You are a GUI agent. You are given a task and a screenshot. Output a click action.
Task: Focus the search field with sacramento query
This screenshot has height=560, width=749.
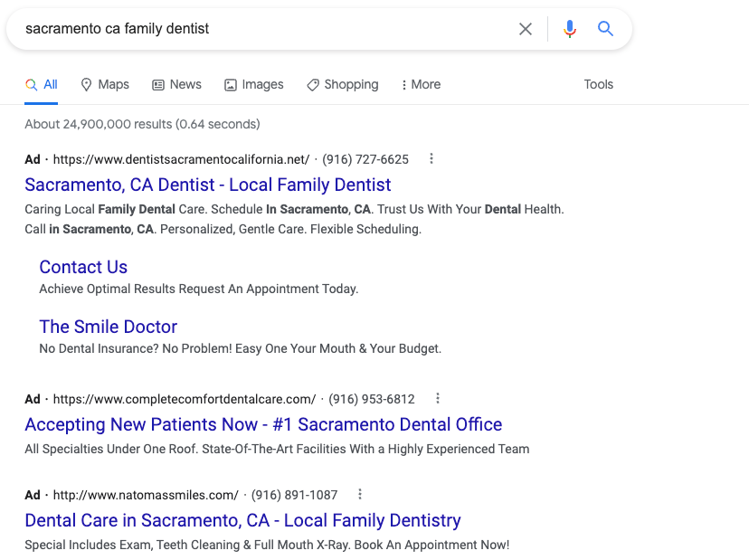pyautogui.click(x=268, y=29)
